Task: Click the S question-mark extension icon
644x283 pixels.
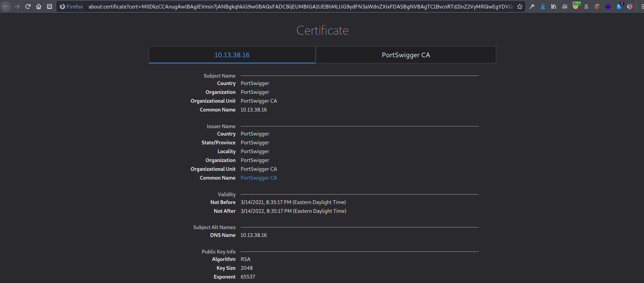Action: click(630, 6)
